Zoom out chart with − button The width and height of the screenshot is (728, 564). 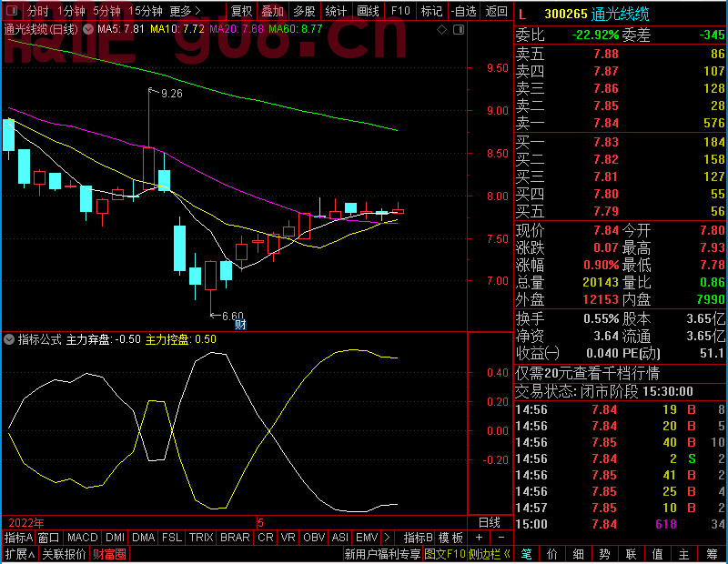point(501,538)
